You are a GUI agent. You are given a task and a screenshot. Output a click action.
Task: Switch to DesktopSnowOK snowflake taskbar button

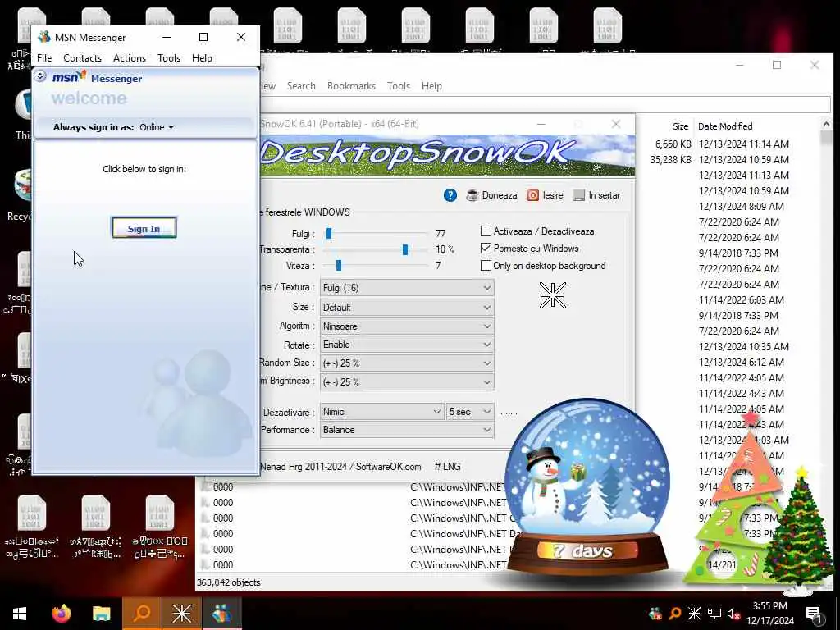point(181,614)
